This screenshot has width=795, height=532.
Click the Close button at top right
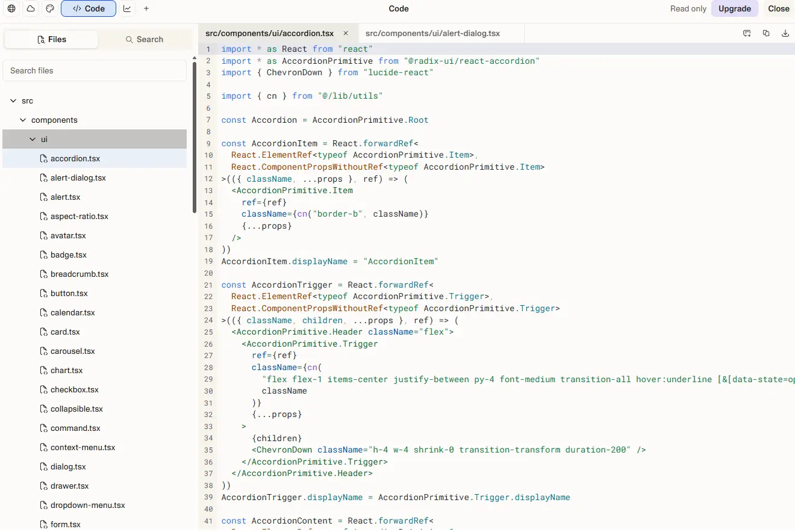coord(778,8)
